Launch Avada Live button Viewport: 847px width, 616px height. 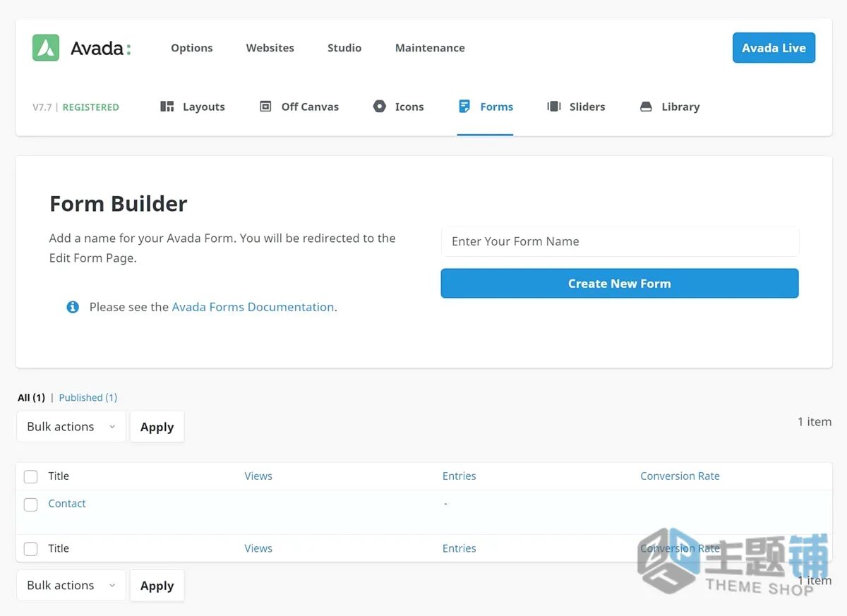coord(774,48)
